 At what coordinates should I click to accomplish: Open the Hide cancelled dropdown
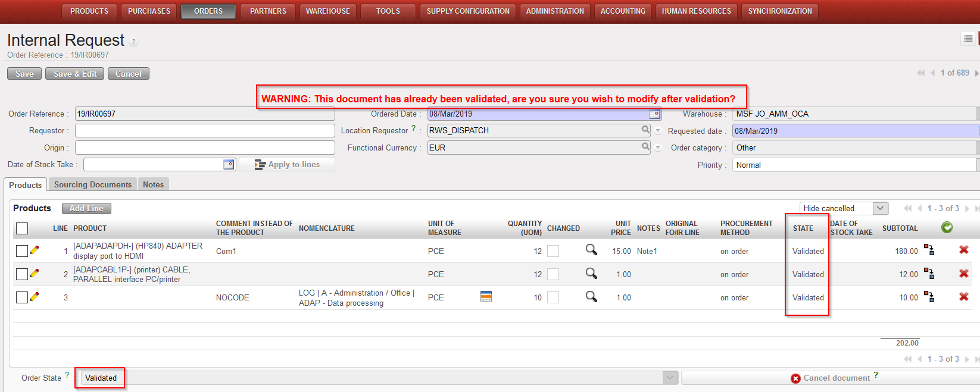point(844,208)
